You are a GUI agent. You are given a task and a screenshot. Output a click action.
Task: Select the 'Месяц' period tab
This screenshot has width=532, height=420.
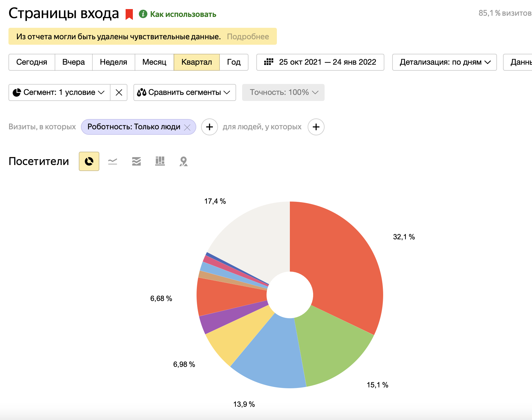[154, 62]
